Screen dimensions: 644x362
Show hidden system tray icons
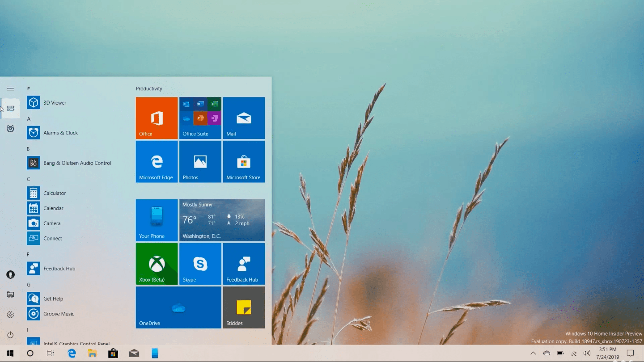pos(533,354)
